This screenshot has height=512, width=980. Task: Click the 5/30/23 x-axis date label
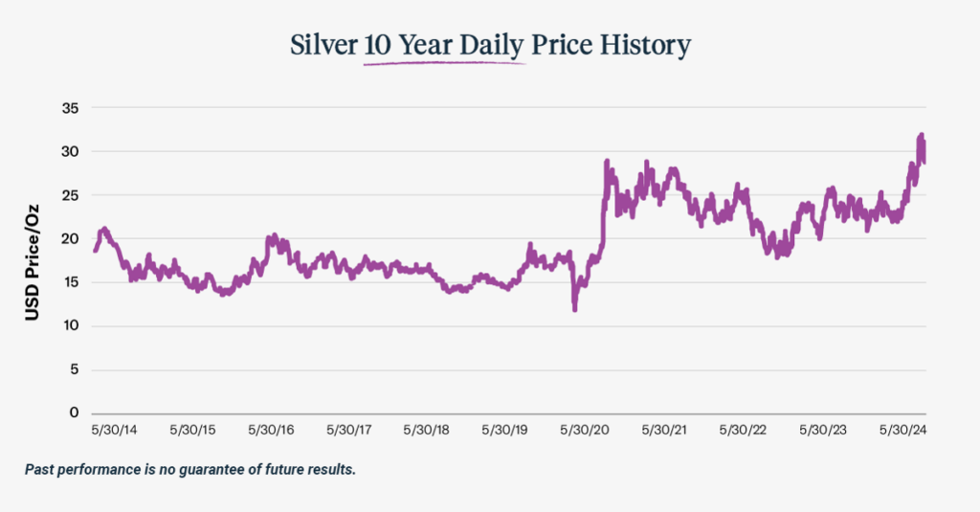822,431
